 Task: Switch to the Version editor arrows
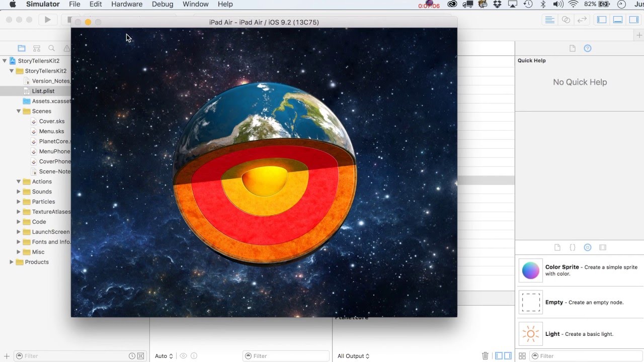tap(582, 20)
